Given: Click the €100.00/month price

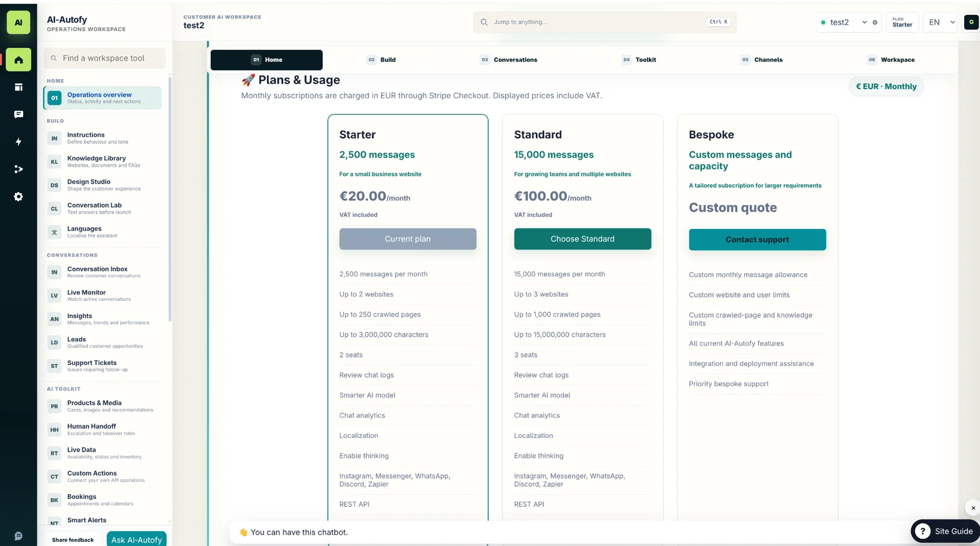Looking at the screenshot, I should (553, 196).
